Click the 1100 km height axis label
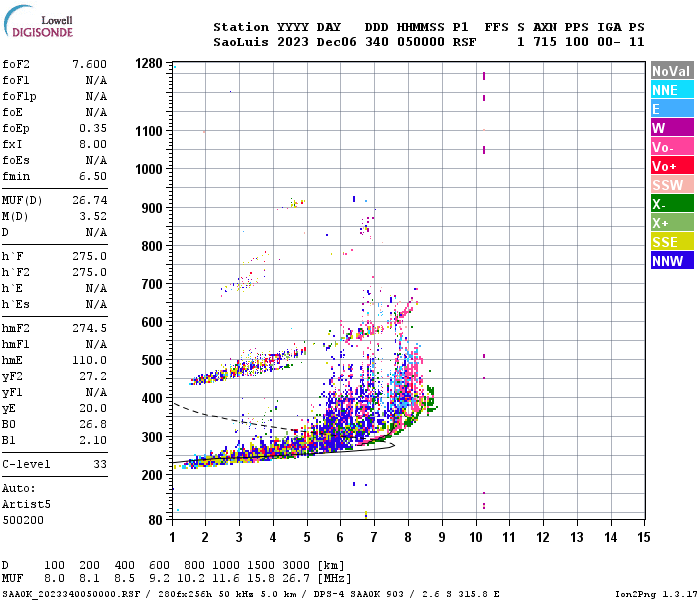The width and height of the screenshot is (700, 600). pos(149,131)
